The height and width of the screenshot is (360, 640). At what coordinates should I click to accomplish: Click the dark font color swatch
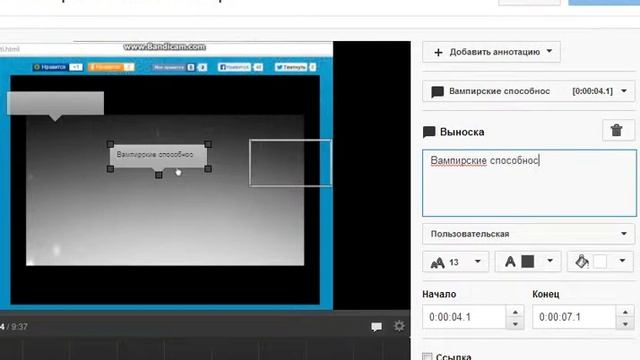pos(528,262)
